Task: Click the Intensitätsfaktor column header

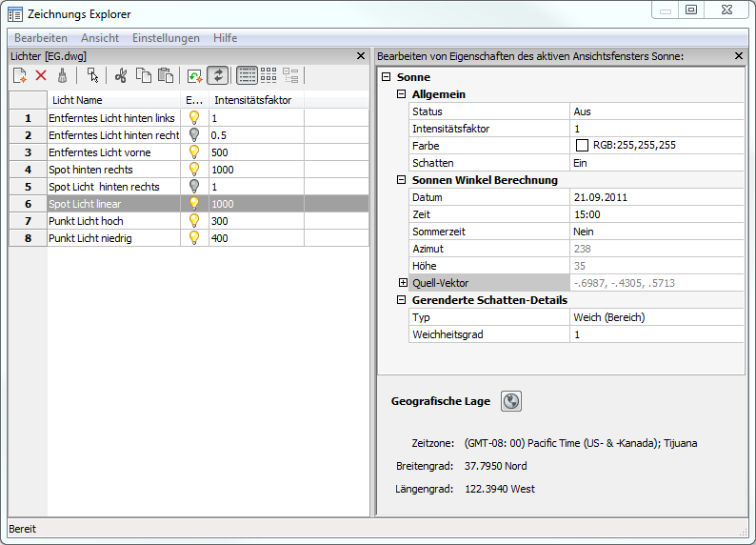Action: click(x=252, y=100)
